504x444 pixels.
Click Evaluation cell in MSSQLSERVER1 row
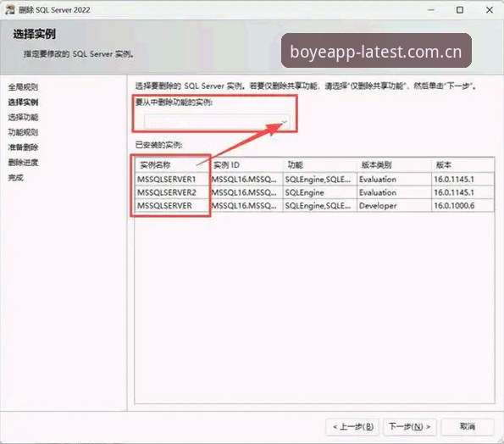pyautogui.click(x=394, y=179)
